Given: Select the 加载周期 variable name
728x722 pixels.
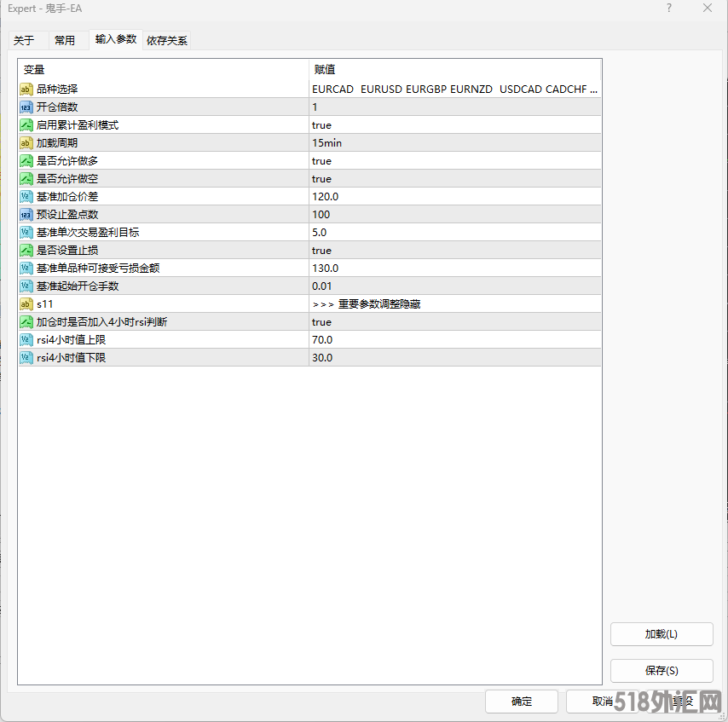Looking at the screenshot, I should point(57,143).
